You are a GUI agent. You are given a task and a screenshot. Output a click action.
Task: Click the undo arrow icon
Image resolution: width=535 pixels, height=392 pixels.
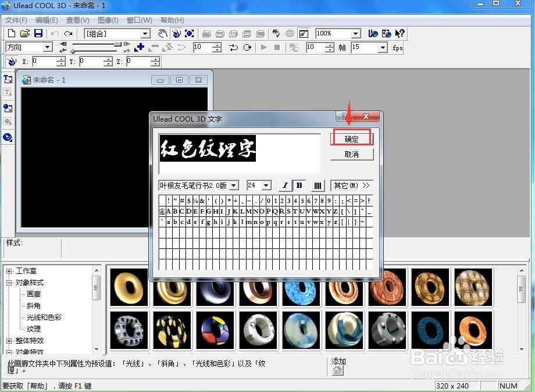55,33
